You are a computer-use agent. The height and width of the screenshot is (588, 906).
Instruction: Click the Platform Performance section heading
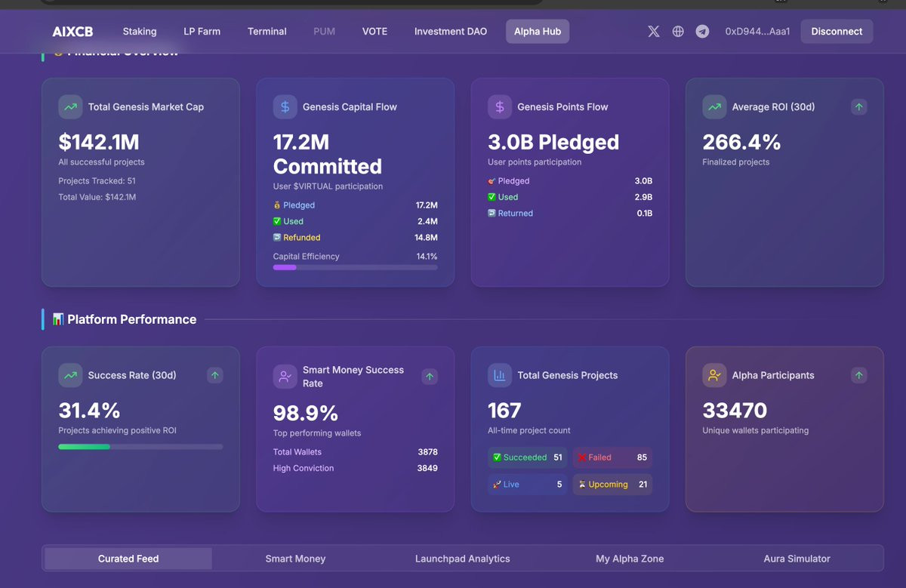(131, 319)
